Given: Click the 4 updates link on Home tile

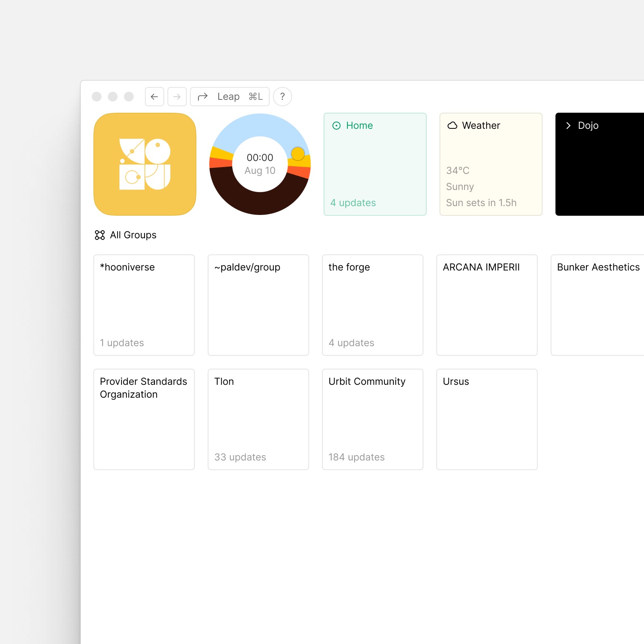Looking at the screenshot, I should (x=353, y=203).
